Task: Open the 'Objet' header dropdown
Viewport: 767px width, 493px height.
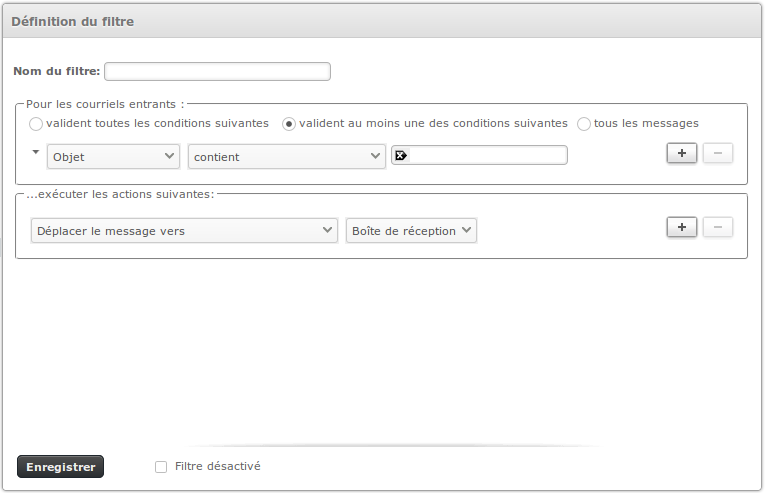Action: [x=113, y=156]
